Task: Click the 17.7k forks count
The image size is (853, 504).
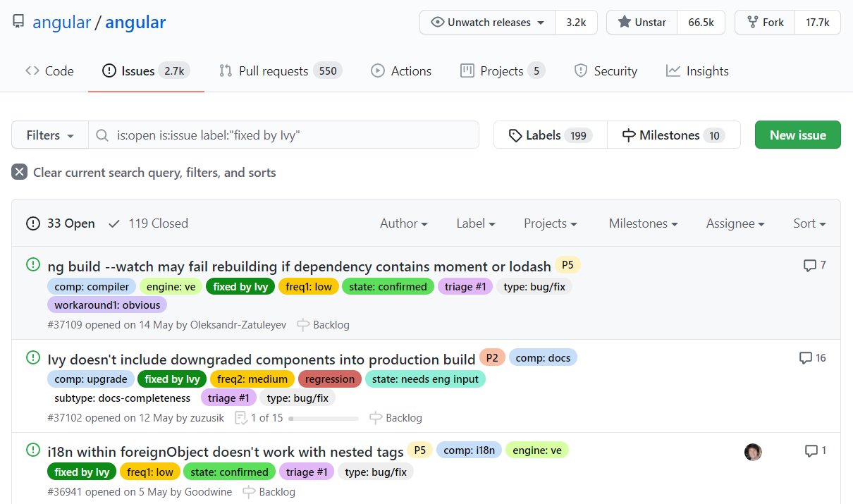Action: (x=818, y=23)
